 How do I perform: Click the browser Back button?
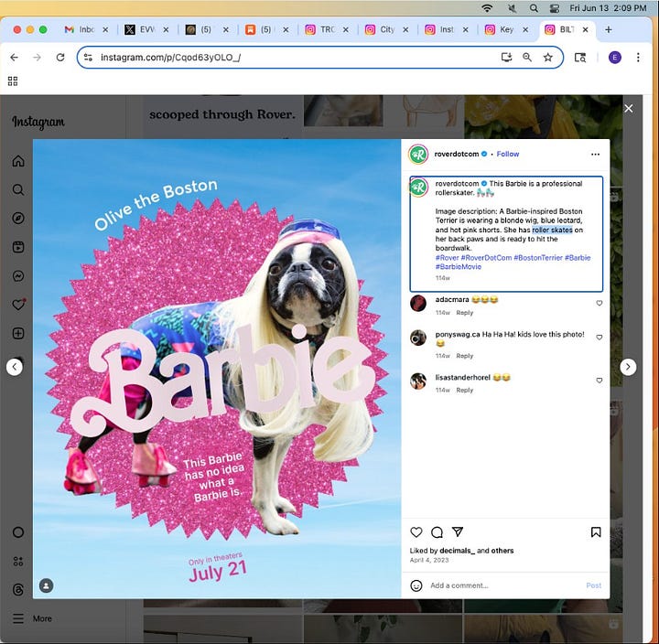(x=15, y=57)
